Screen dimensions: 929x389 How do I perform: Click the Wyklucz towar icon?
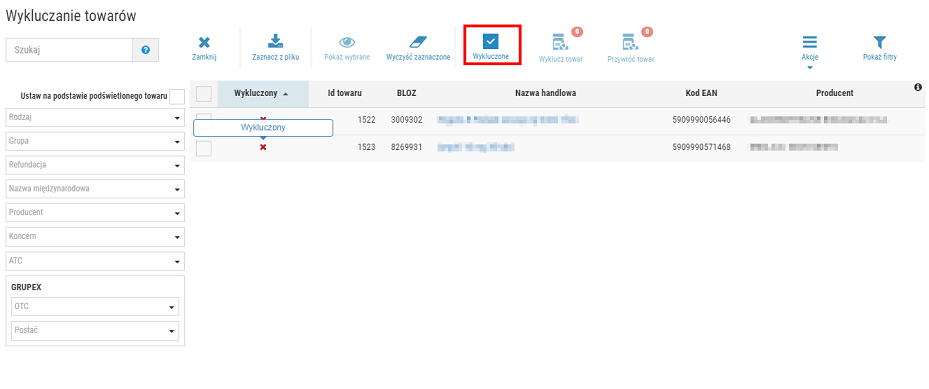coord(560,42)
